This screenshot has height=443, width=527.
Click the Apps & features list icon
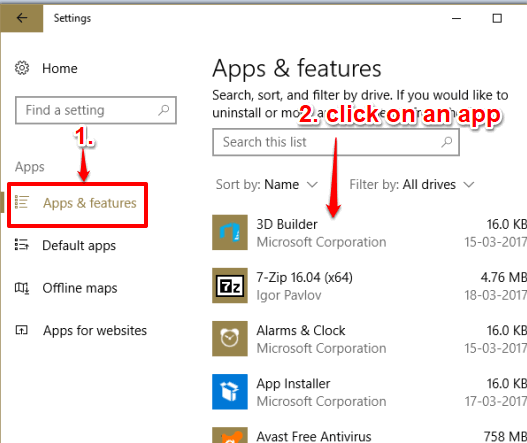click(22, 202)
